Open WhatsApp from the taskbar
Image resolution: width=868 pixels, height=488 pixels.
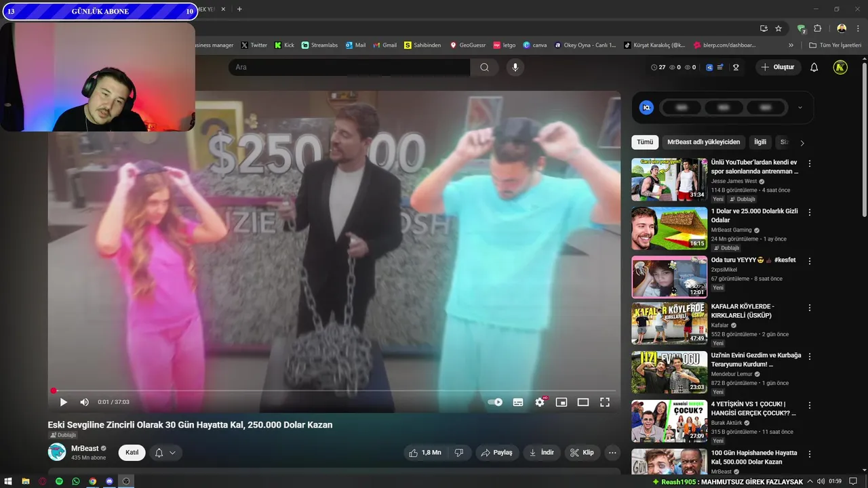click(76, 481)
